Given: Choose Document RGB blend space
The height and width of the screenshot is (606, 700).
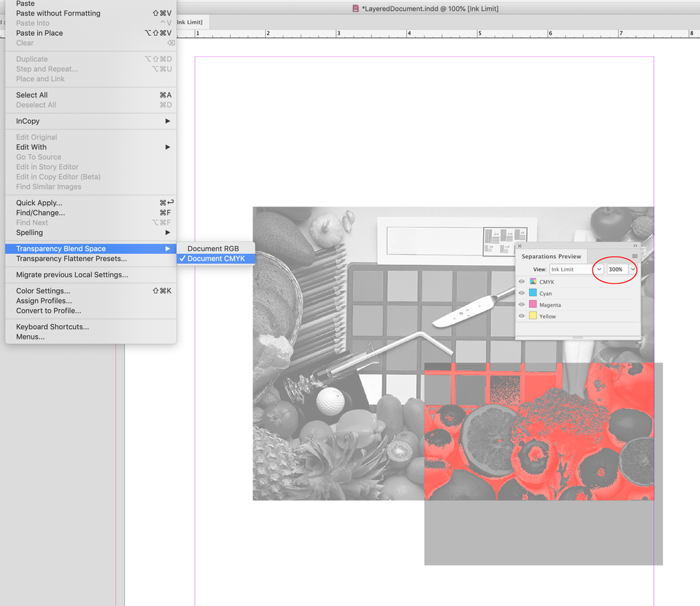Looking at the screenshot, I should point(215,248).
